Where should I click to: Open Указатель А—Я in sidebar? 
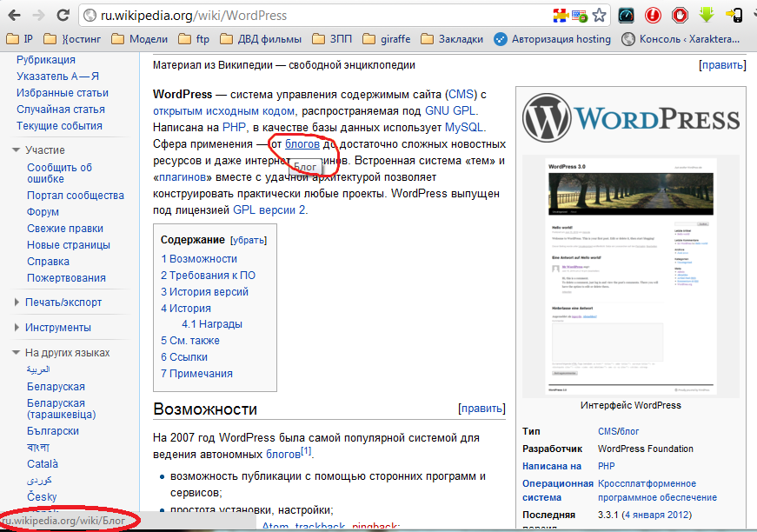tap(58, 76)
